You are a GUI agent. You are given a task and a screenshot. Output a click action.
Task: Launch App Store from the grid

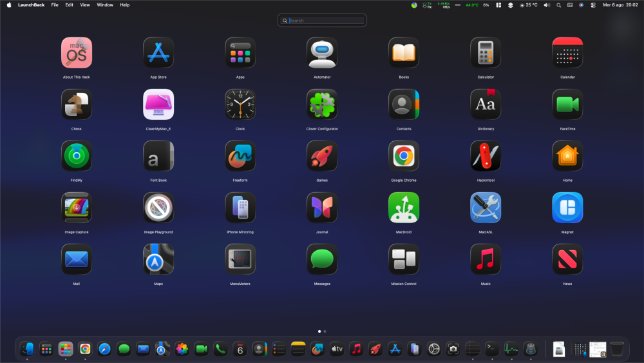click(158, 53)
